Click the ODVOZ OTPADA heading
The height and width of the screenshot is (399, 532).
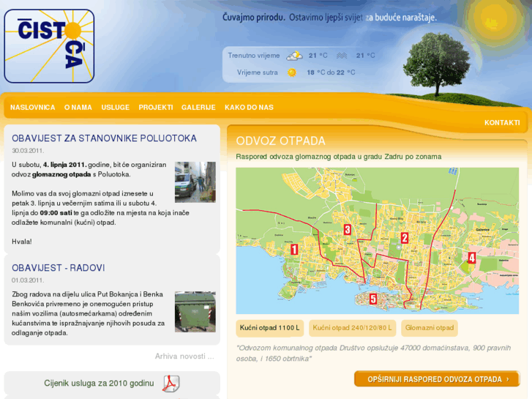coord(280,141)
